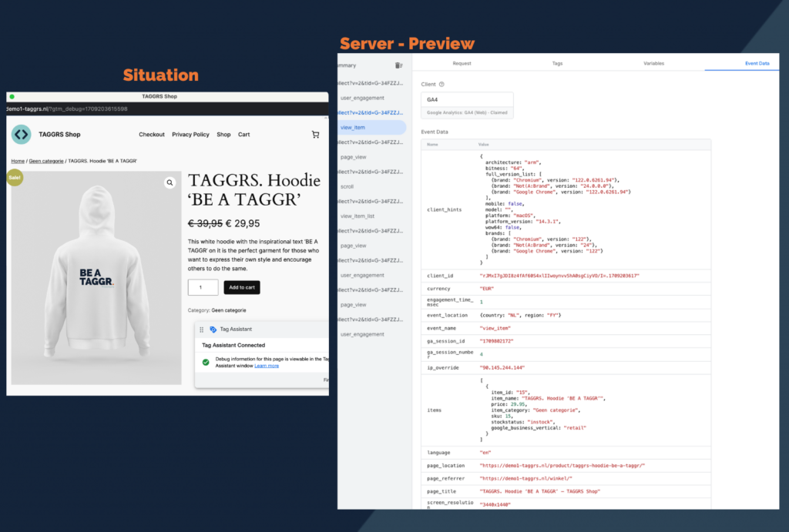Select the view_item event in sidebar
This screenshot has height=532, width=789.
pyautogui.click(x=371, y=127)
